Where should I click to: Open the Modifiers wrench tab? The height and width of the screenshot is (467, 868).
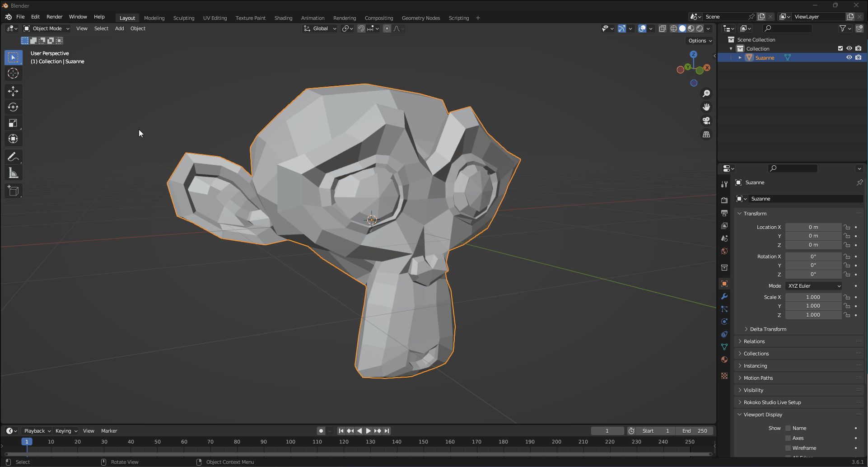click(724, 296)
